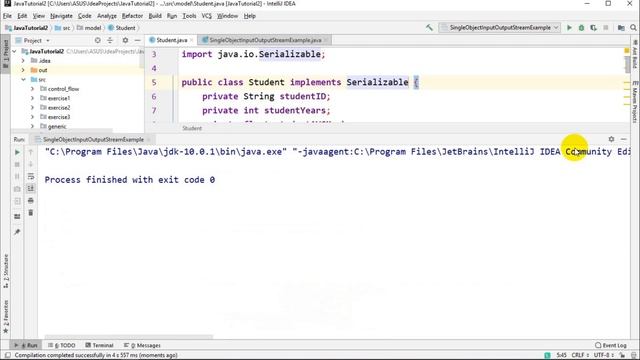The width and height of the screenshot is (640, 360).
Task: Open the VCS menu
Action: (x=207, y=16)
